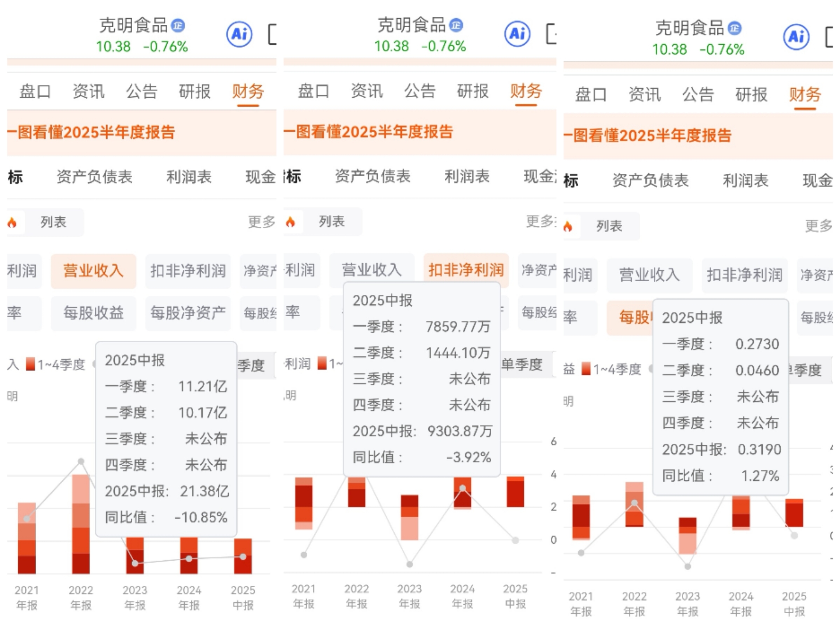Select 扣非净利润 chip in right panel

tap(745, 275)
